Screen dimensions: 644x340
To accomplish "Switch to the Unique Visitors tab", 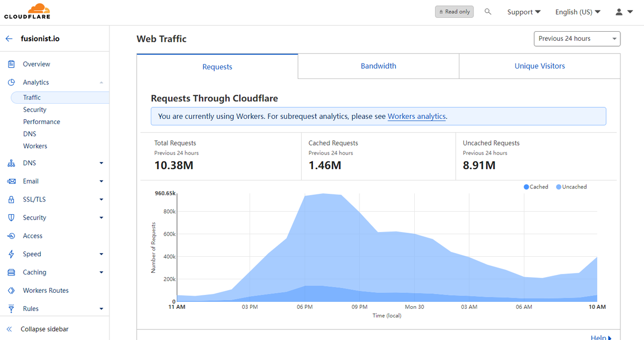I will [540, 66].
